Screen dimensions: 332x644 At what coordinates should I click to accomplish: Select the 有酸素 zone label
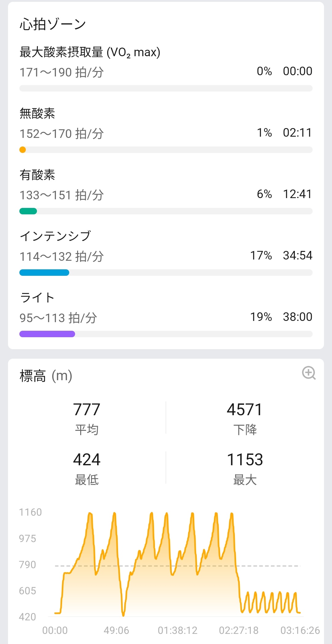37,175
